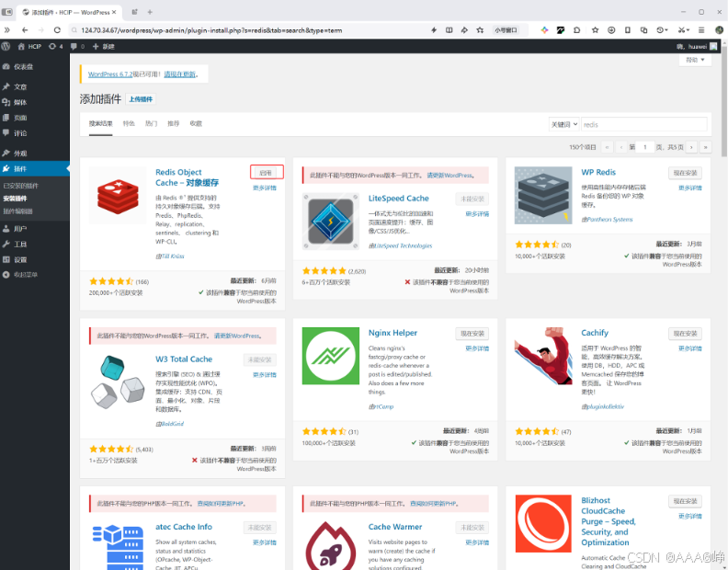
Task: Install the Cachify plugin now
Action: 686,334
